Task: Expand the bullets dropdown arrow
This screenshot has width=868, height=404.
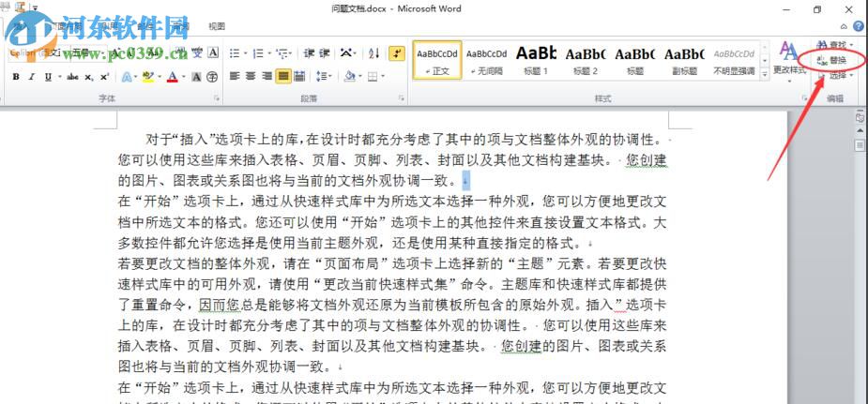Action: tap(245, 53)
